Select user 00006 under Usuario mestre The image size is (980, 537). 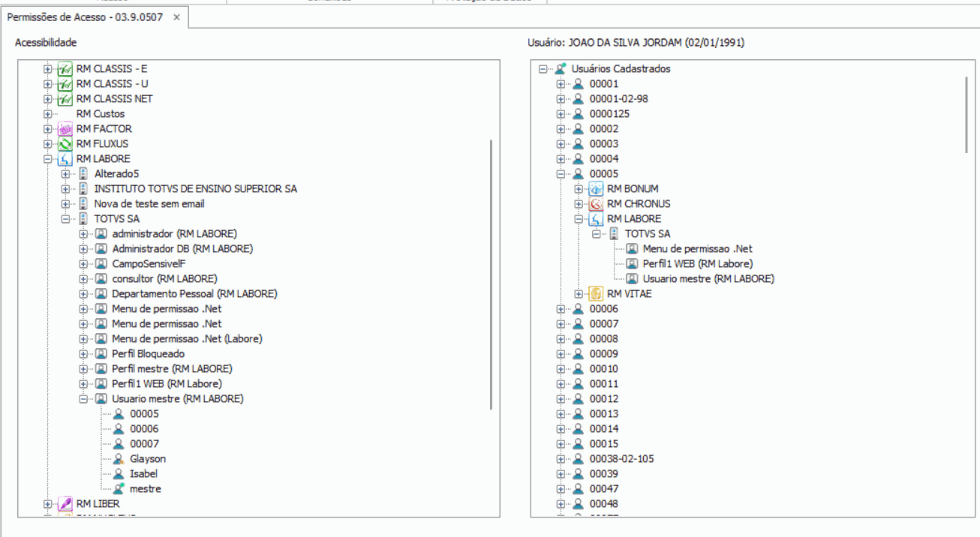click(x=144, y=429)
